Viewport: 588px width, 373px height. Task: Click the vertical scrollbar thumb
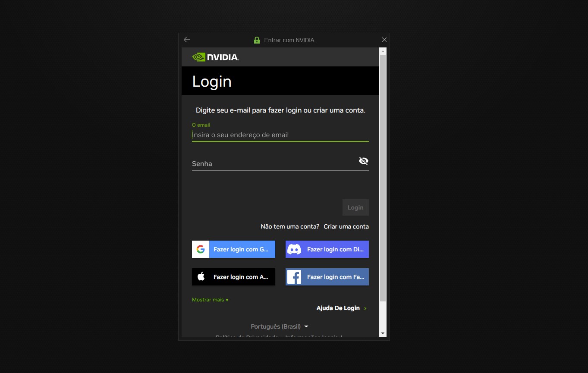pos(383,178)
